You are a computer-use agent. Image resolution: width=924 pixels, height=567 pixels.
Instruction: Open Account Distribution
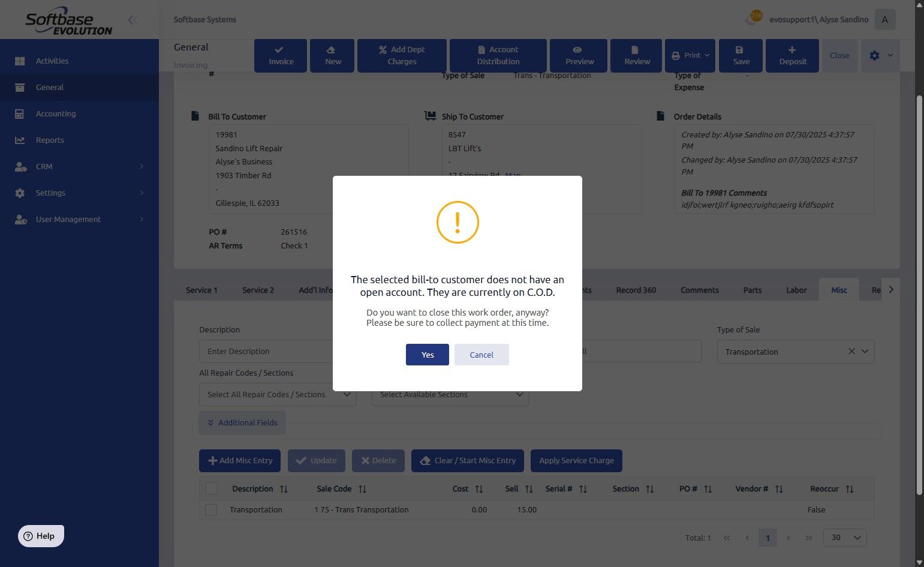point(498,56)
